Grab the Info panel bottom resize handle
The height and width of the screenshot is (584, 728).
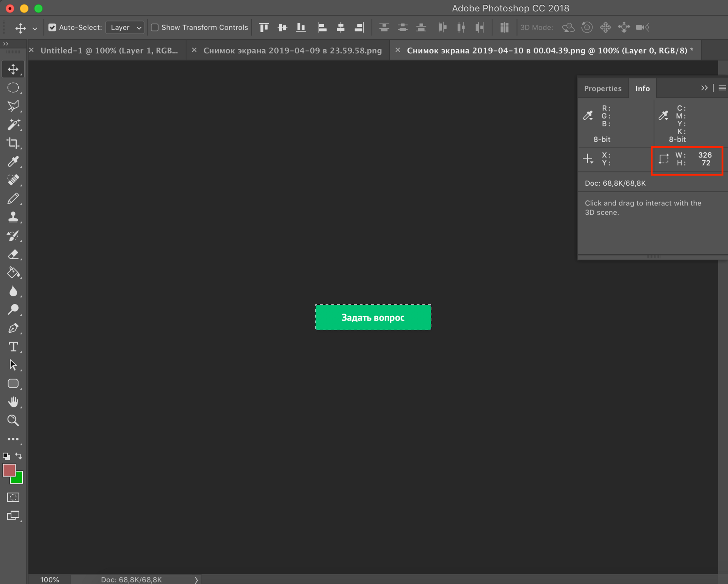pos(653,257)
